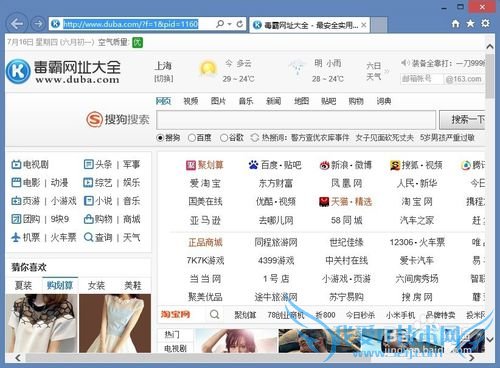Viewport: 500px width, 368px height.
Task: Click the browser address bar URL
Action: click(131, 24)
